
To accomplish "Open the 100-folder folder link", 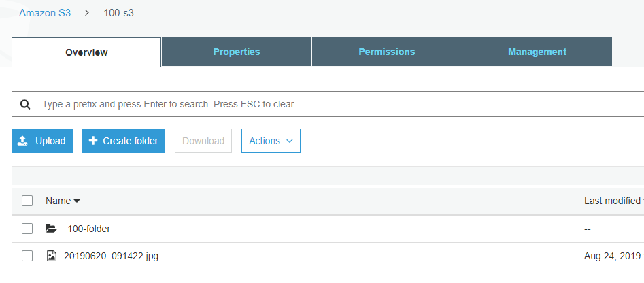I will click(x=88, y=229).
